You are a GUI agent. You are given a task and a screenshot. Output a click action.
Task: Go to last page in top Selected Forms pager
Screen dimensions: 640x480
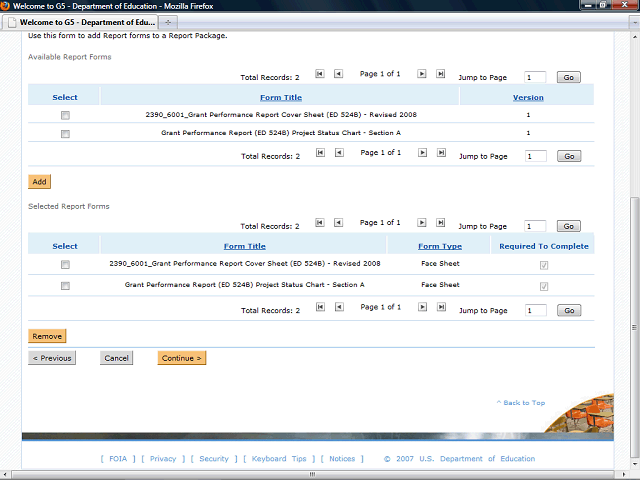pos(440,222)
